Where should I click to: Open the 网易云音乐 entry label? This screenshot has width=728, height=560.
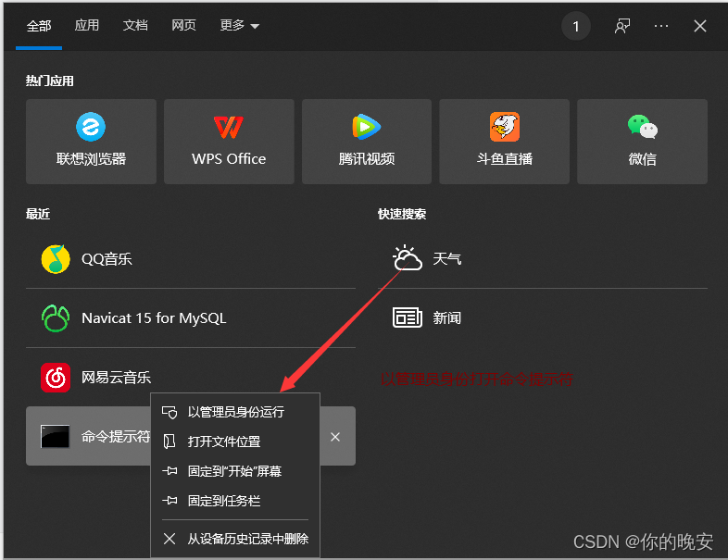click(x=116, y=378)
